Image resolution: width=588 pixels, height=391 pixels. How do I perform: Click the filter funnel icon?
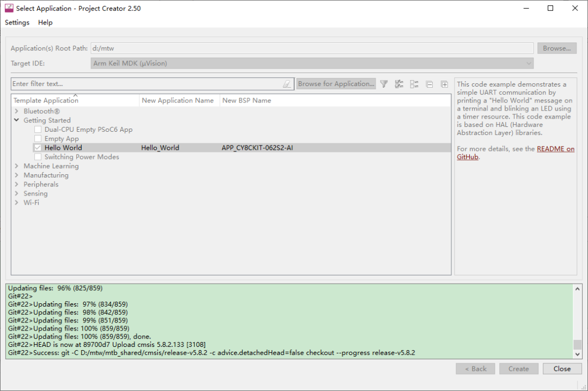(384, 84)
